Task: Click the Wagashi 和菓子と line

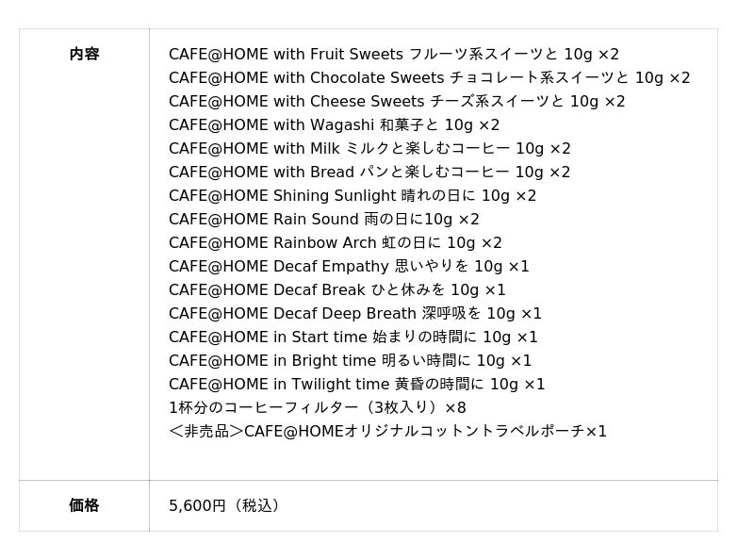Action: 335,125
